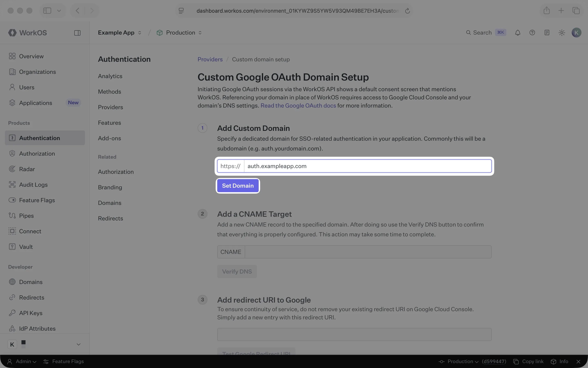Open Authorization in Products sidebar
588x368 pixels.
pos(45,154)
